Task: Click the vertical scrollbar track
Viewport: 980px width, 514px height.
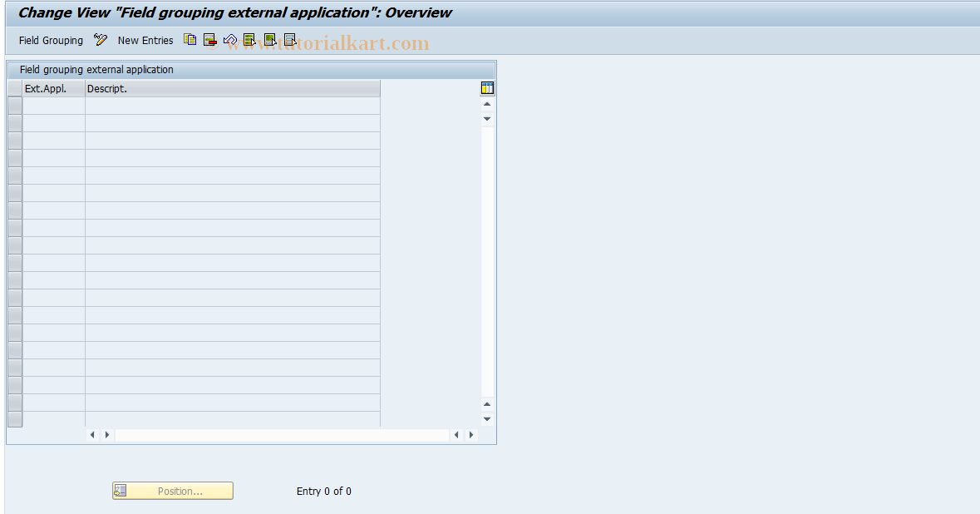Action: click(487, 261)
